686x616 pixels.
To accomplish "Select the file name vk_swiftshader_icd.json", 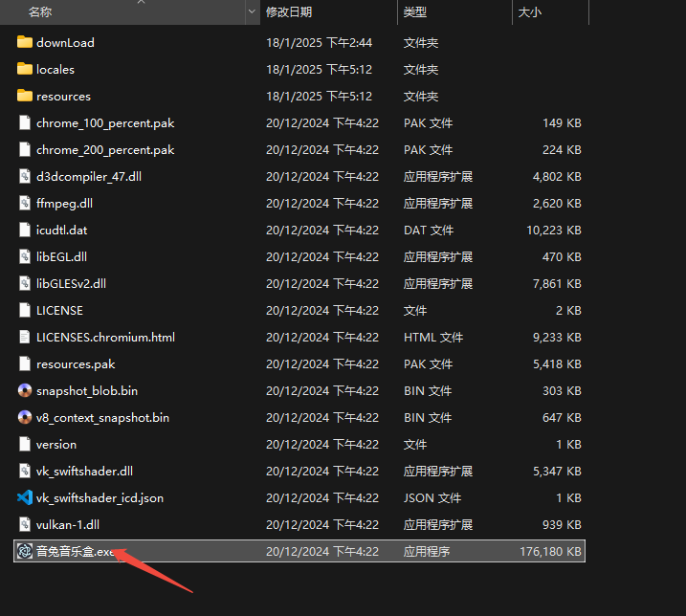I will (100, 498).
